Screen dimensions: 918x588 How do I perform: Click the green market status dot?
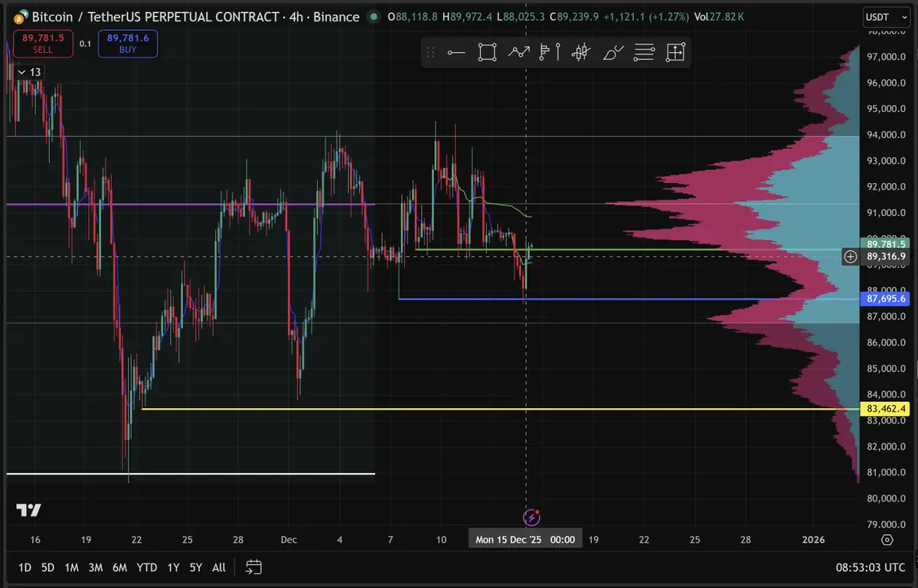373,16
